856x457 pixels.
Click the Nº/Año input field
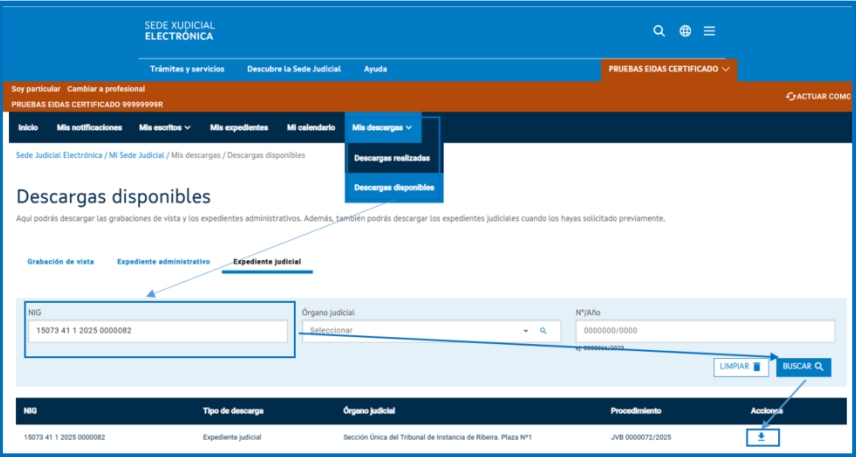704,331
